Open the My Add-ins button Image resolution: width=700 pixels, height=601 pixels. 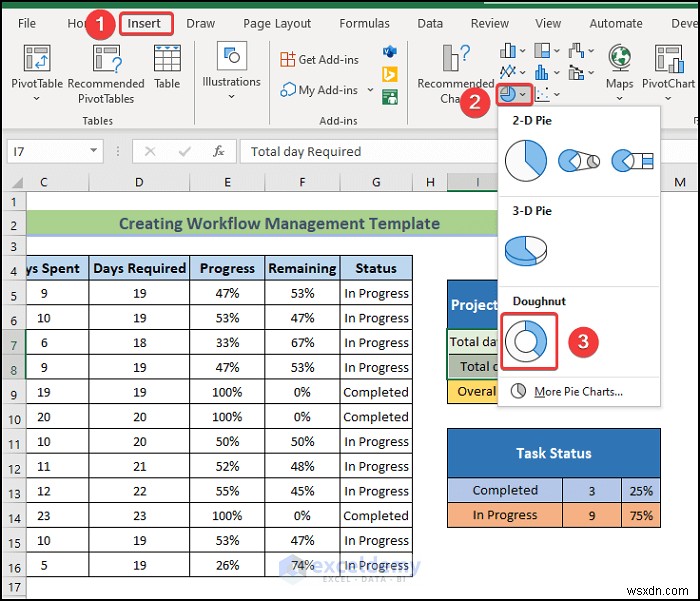click(x=320, y=90)
